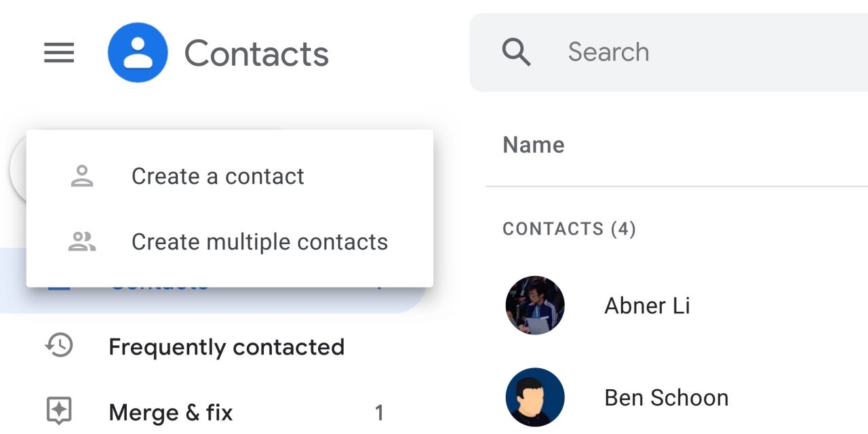Image resolution: width=868 pixels, height=434 pixels.
Task: Click the Name column header
Action: click(x=534, y=144)
